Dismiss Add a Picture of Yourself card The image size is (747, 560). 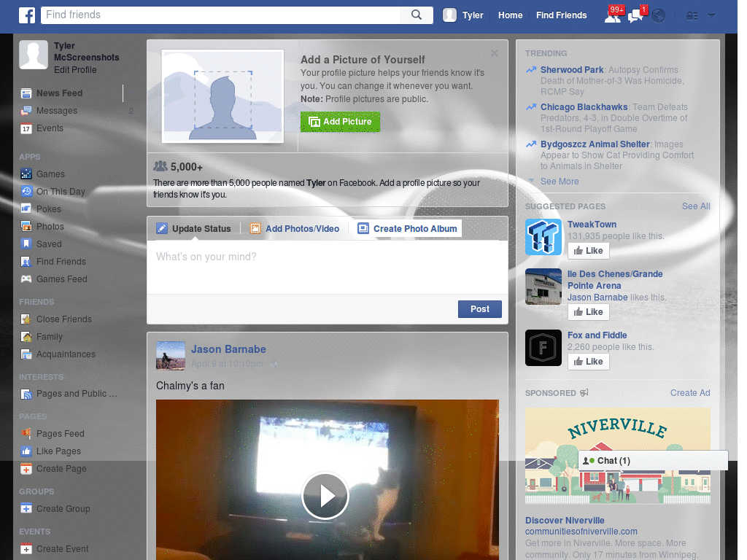pyautogui.click(x=495, y=53)
